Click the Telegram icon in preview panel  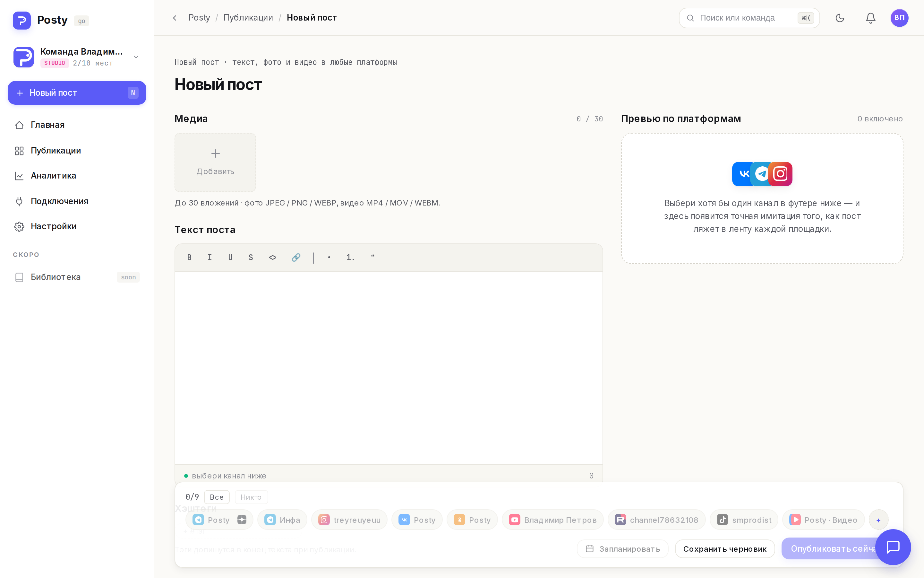(x=761, y=174)
